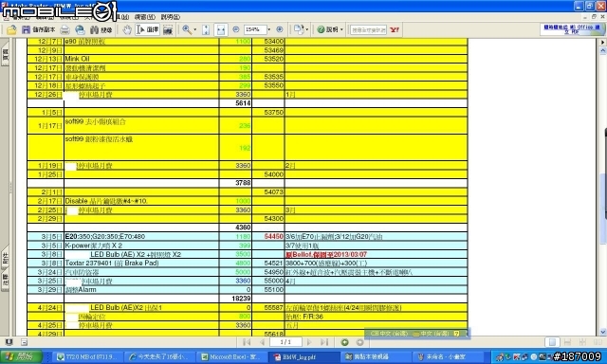The width and height of the screenshot is (607, 364).
Task: Click the rotate/pages toolbar icon
Action: [299, 29]
